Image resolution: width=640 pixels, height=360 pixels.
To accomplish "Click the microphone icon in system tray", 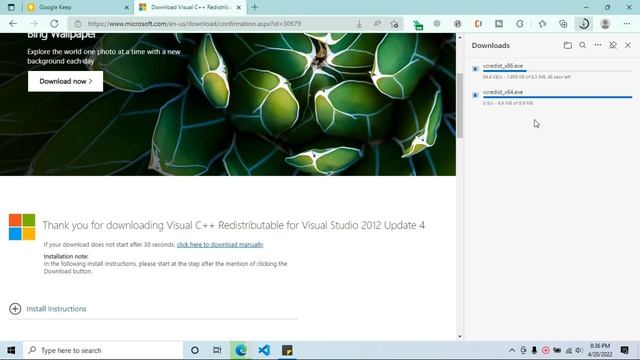I will coord(534,350).
